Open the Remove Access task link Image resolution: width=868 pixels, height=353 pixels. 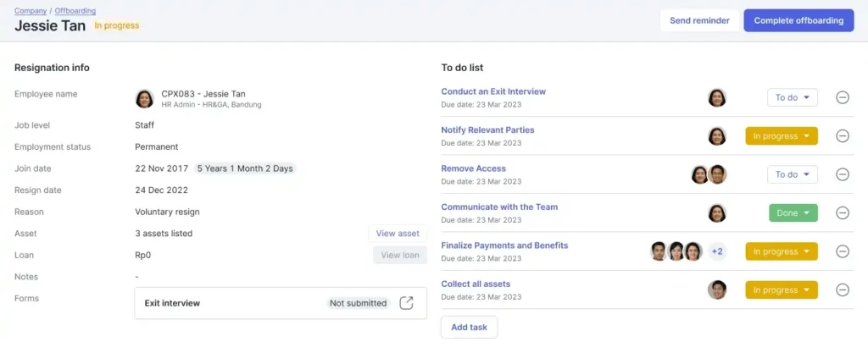coord(473,168)
